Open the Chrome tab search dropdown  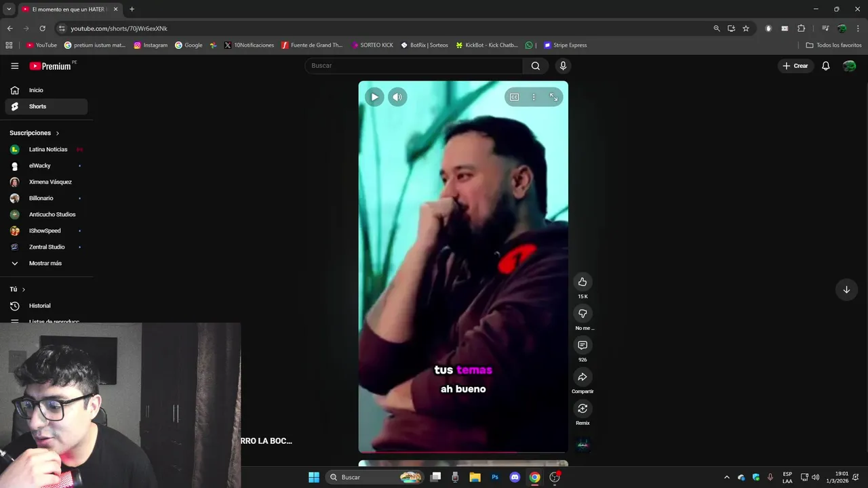(x=9, y=9)
